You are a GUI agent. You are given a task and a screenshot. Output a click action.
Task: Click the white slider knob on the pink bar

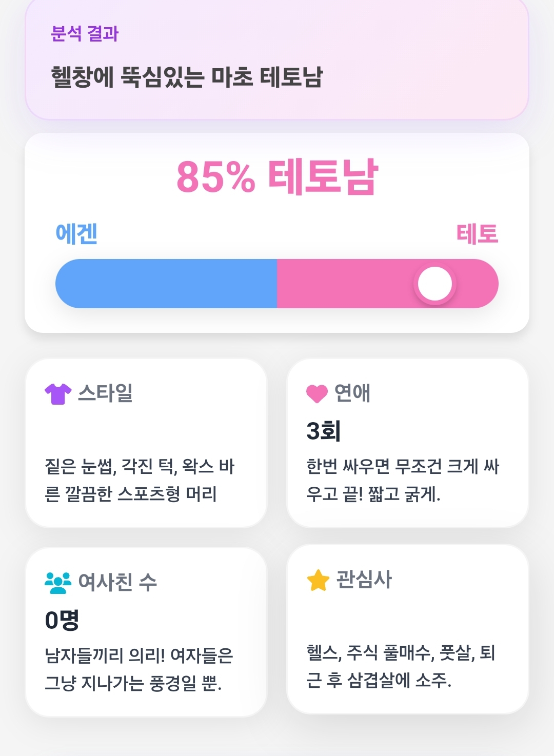(435, 284)
